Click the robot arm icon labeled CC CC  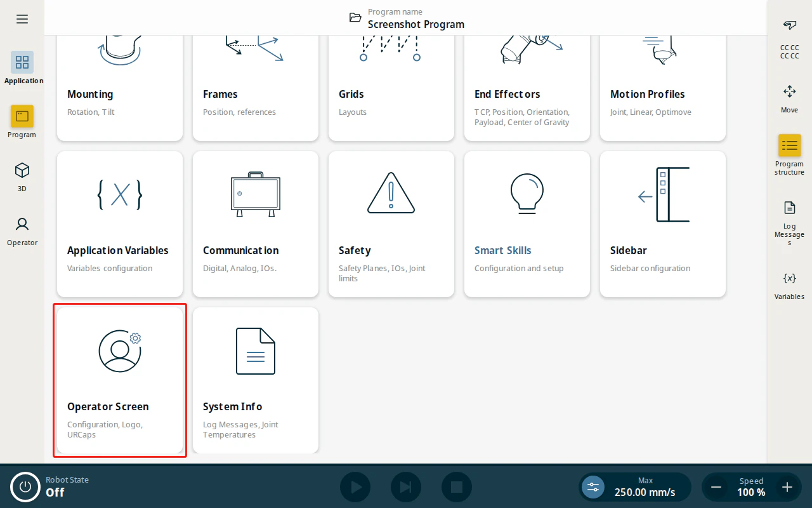click(790, 25)
